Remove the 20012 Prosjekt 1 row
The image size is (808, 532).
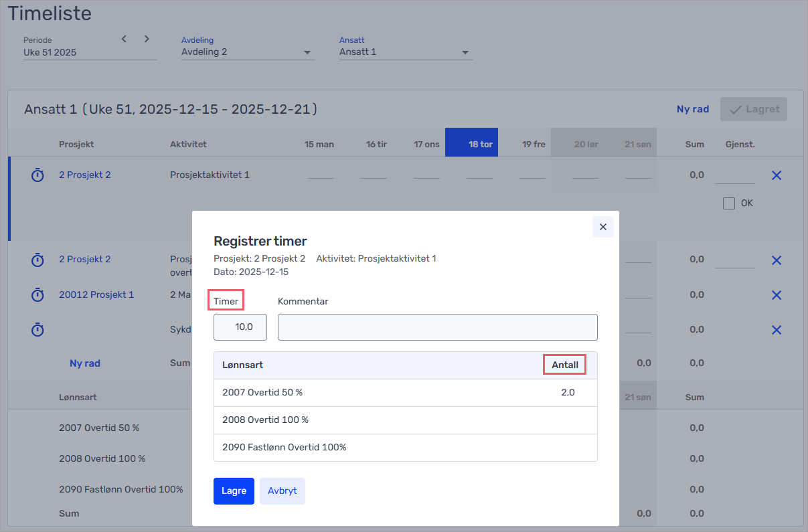click(777, 295)
